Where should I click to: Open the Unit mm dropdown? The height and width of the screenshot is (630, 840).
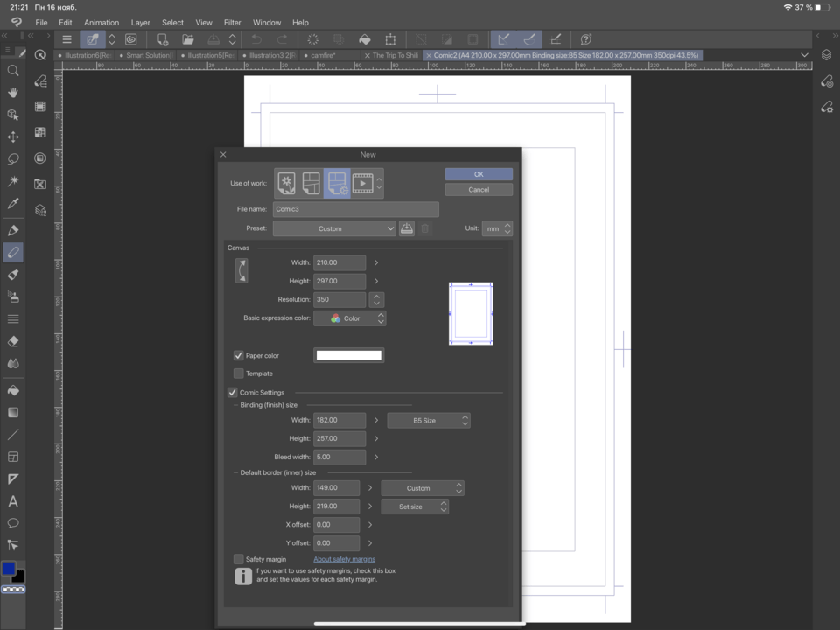497,227
